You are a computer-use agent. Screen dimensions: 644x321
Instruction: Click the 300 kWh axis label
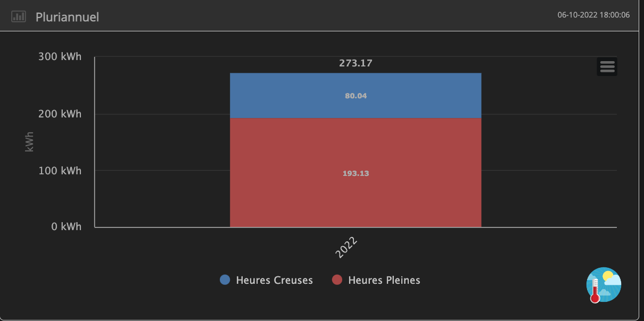60,57
